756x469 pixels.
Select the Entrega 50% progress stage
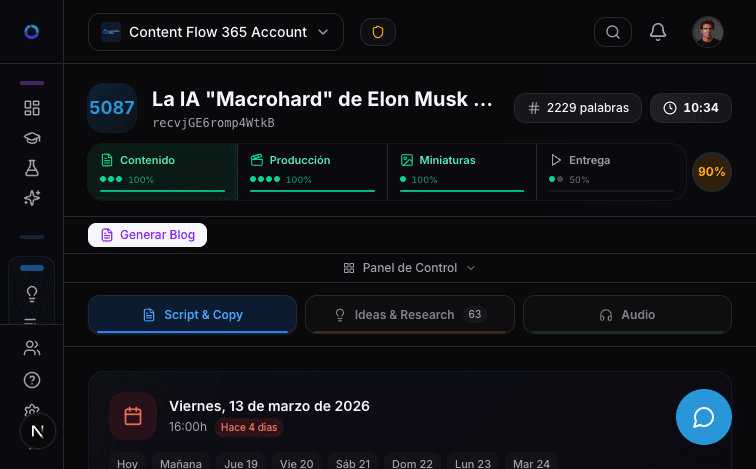611,172
